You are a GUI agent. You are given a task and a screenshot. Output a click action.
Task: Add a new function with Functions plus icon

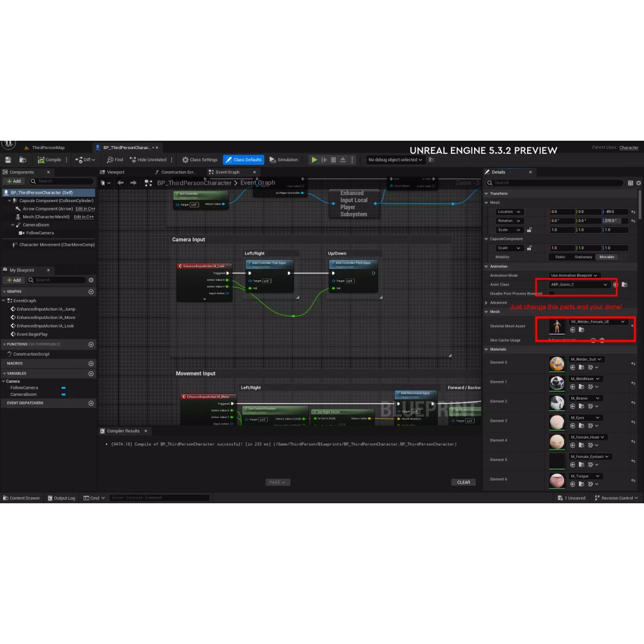(x=91, y=345)
